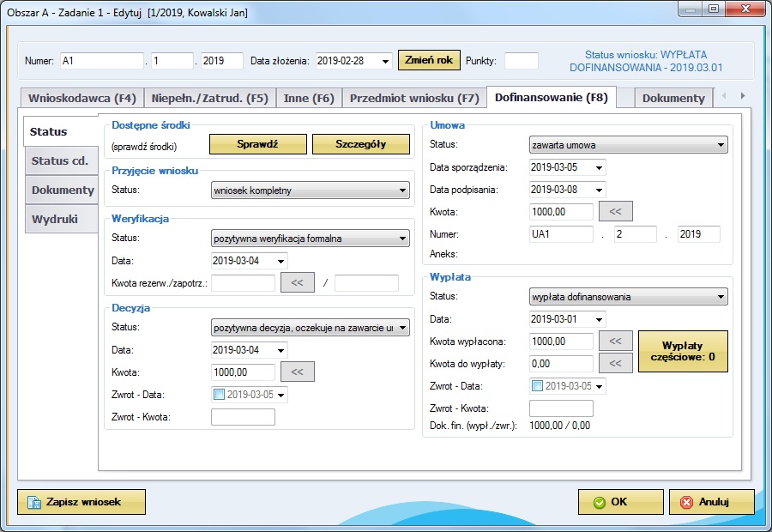The height and width of the screenshot is (532, 772).
Task: Click << next to Kwota do wypłaty
Action: pos(615,364)
